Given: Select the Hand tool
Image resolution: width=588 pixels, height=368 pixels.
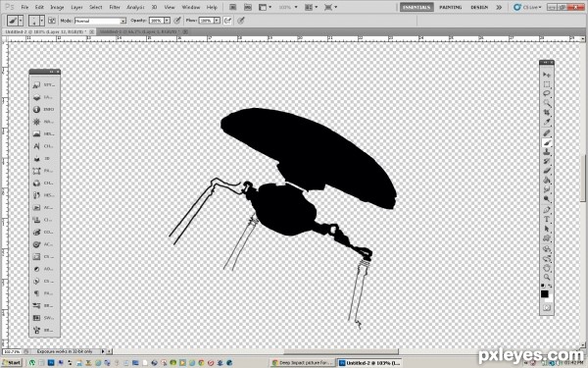Looking at the screenshot, I should 547,268.
